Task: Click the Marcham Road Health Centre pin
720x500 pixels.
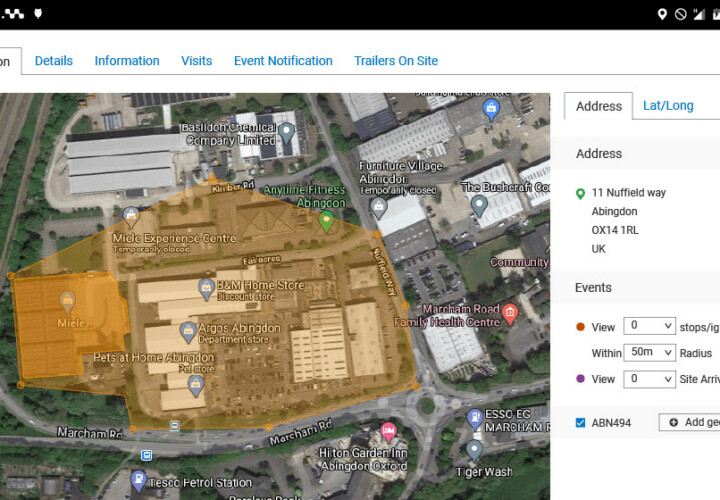Action: 510,314
